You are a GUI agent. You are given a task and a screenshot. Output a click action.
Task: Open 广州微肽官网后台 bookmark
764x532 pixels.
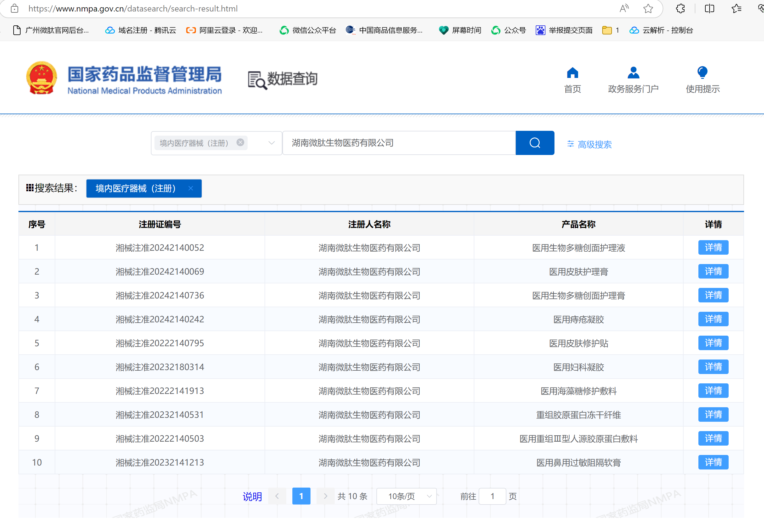coord(50,30)
